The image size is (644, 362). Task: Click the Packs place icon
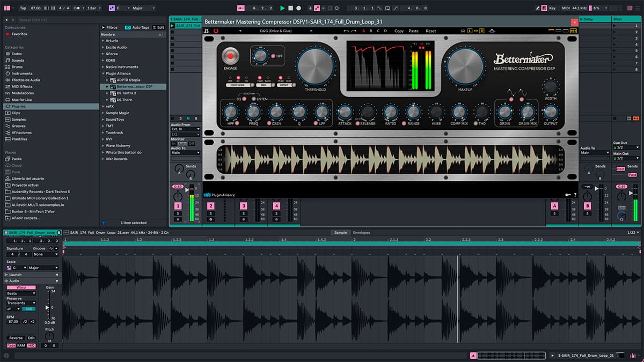tap(7, 159)
